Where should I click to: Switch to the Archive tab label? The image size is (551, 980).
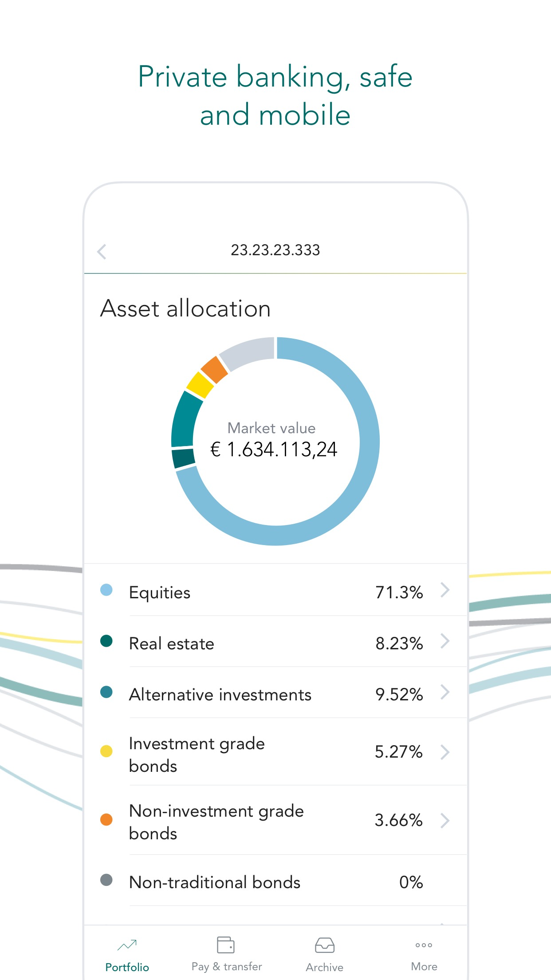(324, 968)
